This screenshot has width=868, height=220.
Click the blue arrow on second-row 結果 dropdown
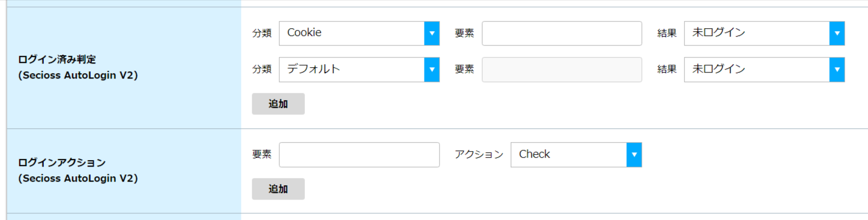click(x=837, y=70)
